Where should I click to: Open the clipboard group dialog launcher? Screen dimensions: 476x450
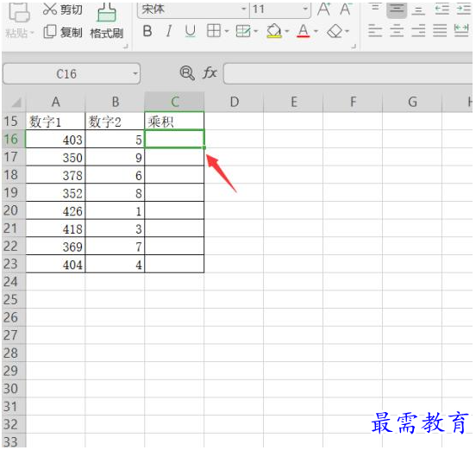point(126,47)
